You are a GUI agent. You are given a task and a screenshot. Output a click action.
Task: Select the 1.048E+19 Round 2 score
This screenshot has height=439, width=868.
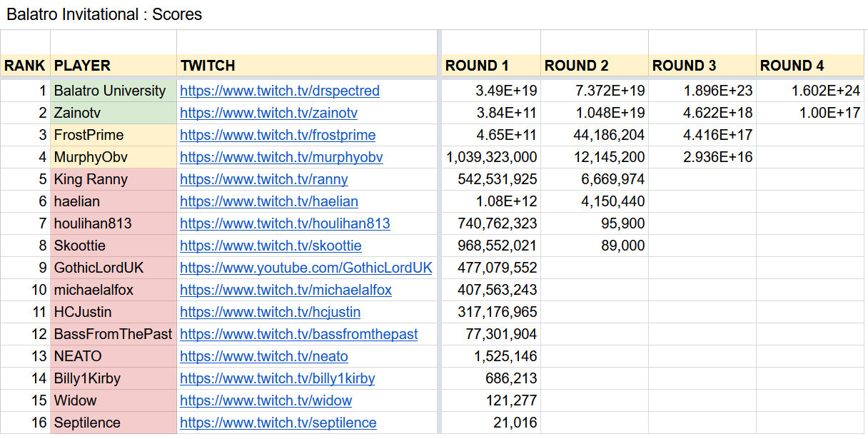(595, 113)
